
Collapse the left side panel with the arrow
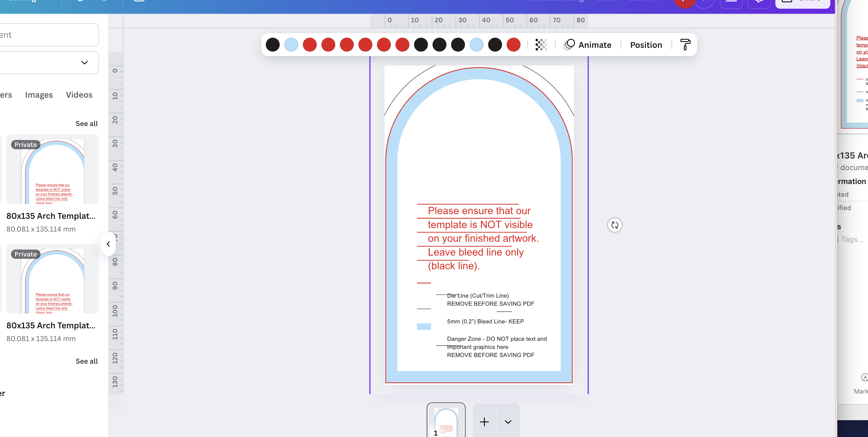pyautogui.click(x=108, y=244)
